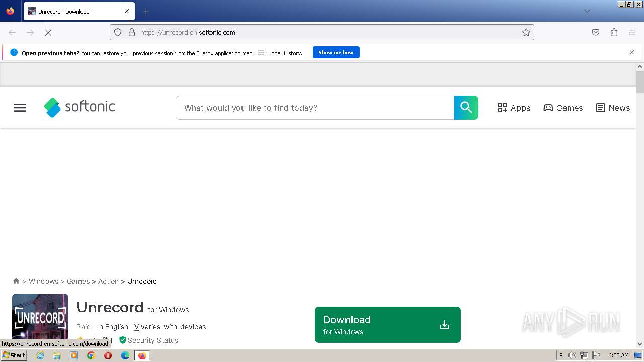The image size is (644, 362).
Task: Click the tracking protection shield icon
Action: click(118, 32)
